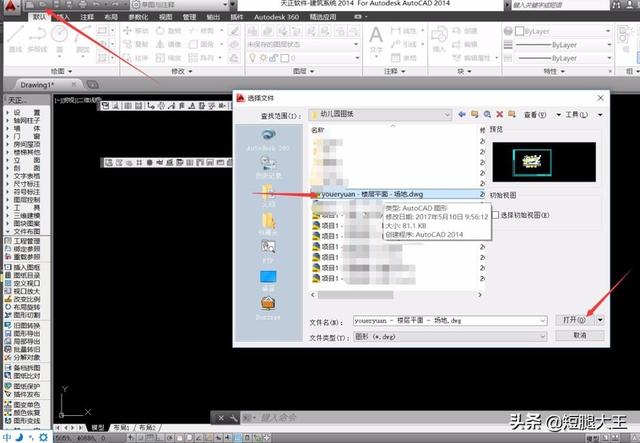The width and height of the screenshot is (640, 443).
Task: Select the 直线 (Line) tool in ribbon
Action: pos(16,39)
